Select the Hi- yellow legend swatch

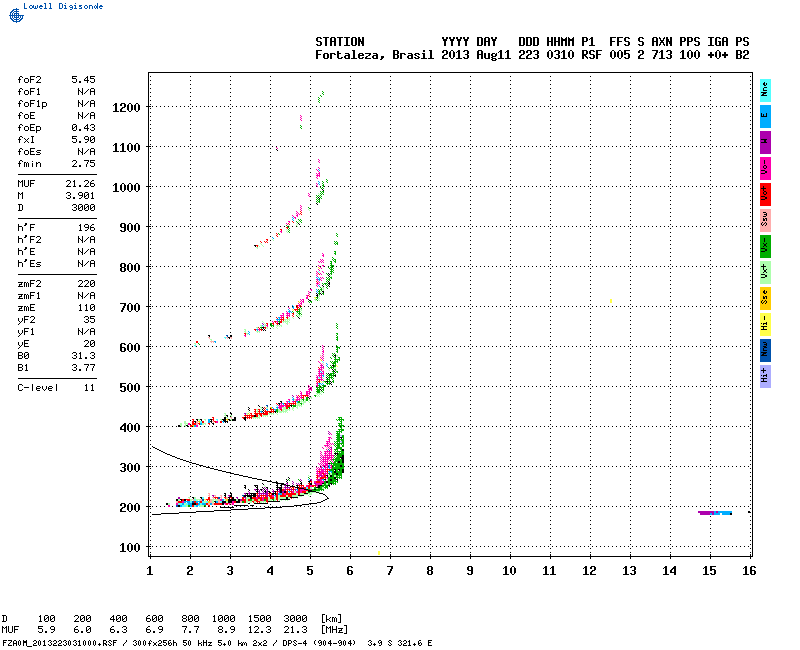[765, 324]
